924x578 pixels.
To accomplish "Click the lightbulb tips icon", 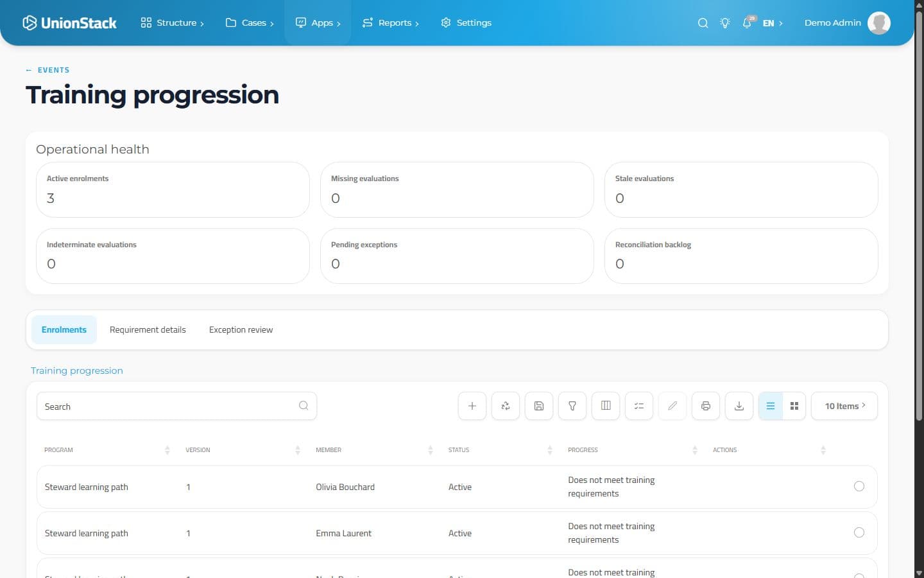I will pos(725,22).
